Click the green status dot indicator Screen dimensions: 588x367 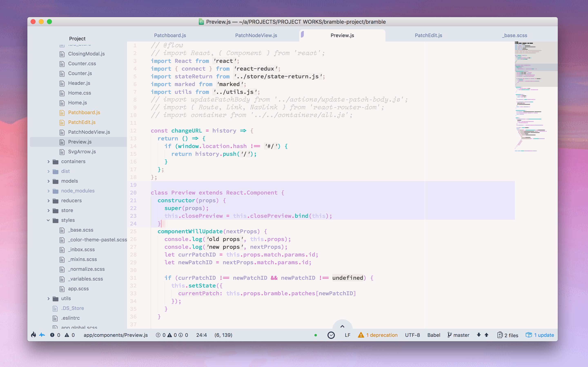click(x=315, y=335)
